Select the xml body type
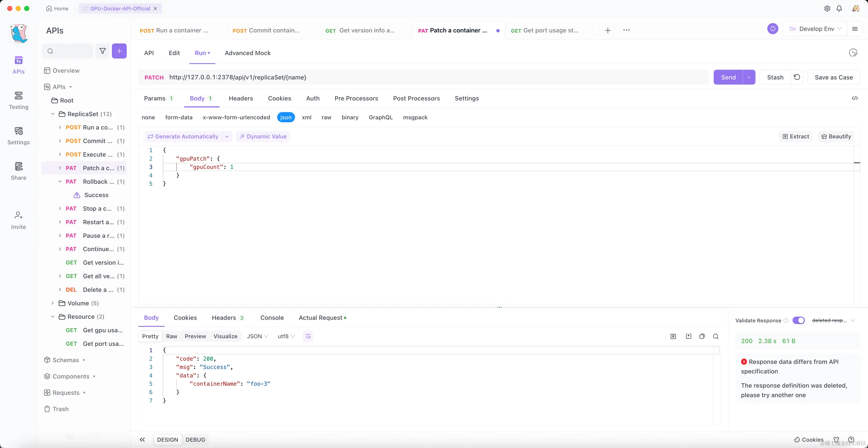Viewport: 868px width, 448px height. pyautogui.click(x=306, y=117)
